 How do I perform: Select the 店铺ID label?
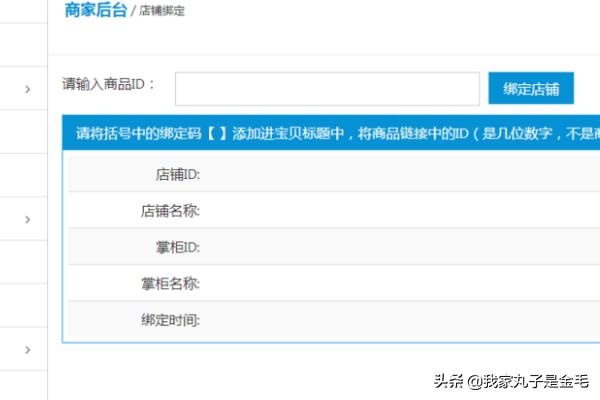(x=178, y=174)
